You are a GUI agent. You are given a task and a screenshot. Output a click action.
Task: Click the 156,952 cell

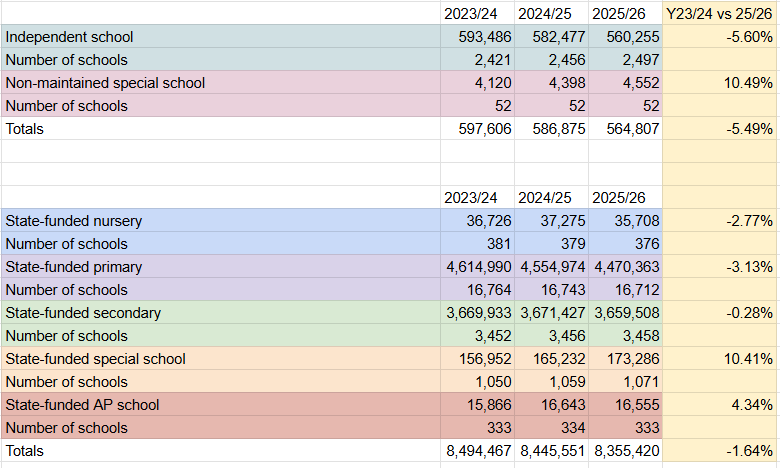[x=478, y=359]
